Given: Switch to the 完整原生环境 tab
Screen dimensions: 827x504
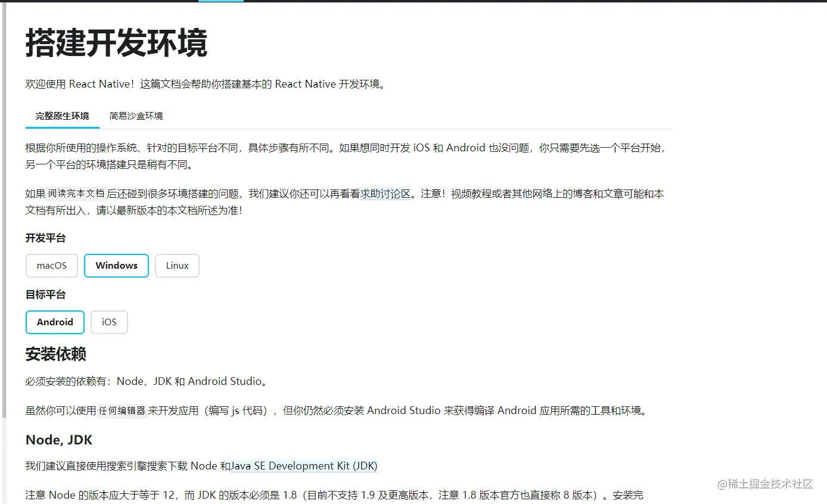Looking at the screenshot, I should 63,116.
